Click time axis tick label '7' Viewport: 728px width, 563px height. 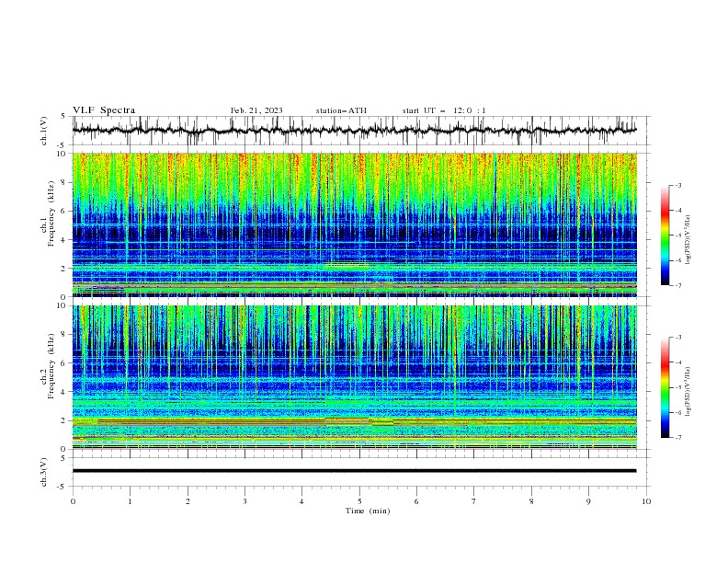click(473, 501)
